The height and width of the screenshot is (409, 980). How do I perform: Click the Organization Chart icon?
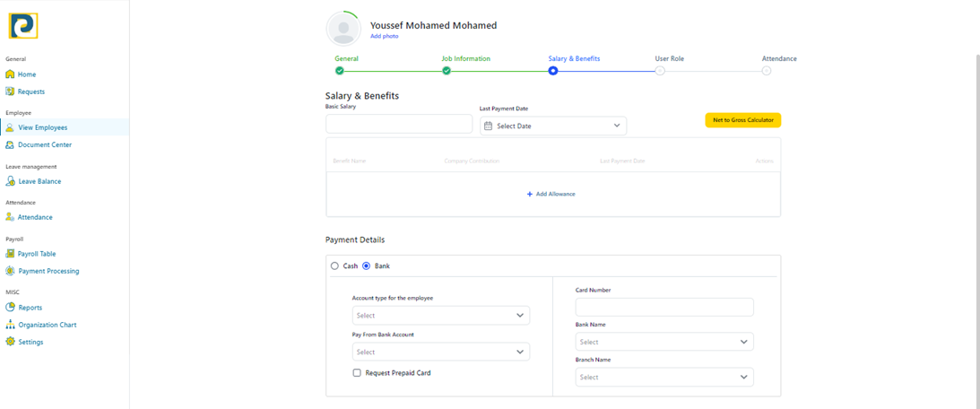pyautogui.click(x=10, y=325)
